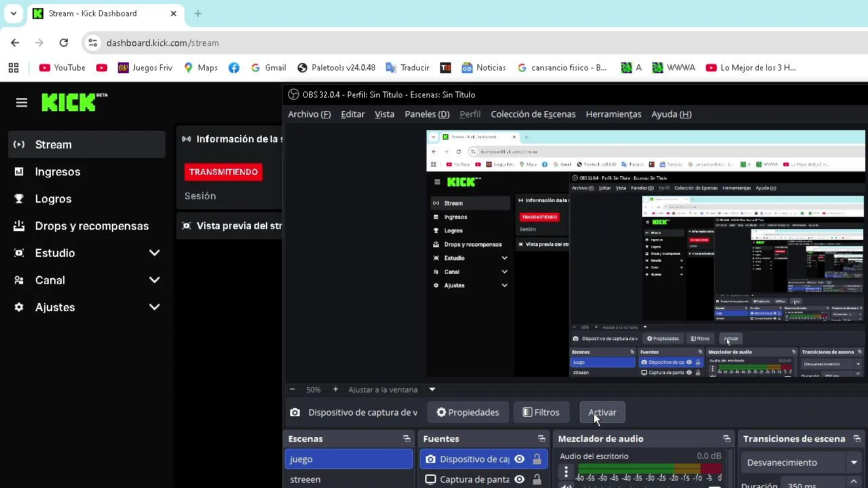Open the Gmail bookmark
868x488 pixels.
pos(269,68)
